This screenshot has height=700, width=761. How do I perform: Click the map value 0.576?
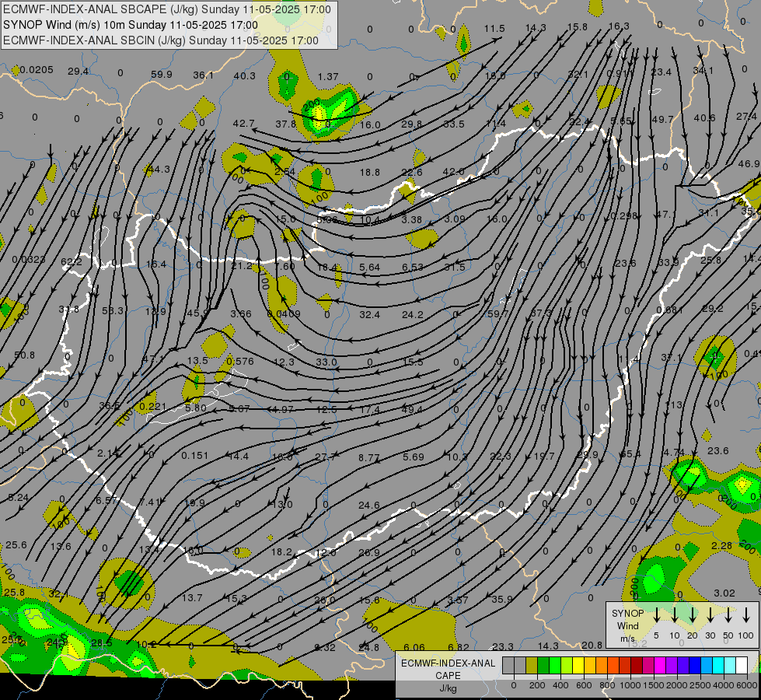coord(240,362)
